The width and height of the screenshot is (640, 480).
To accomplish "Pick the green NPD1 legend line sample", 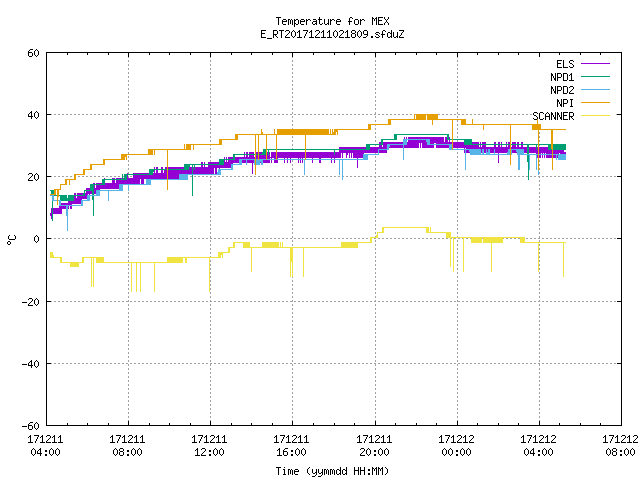I will tap(595, 77).
